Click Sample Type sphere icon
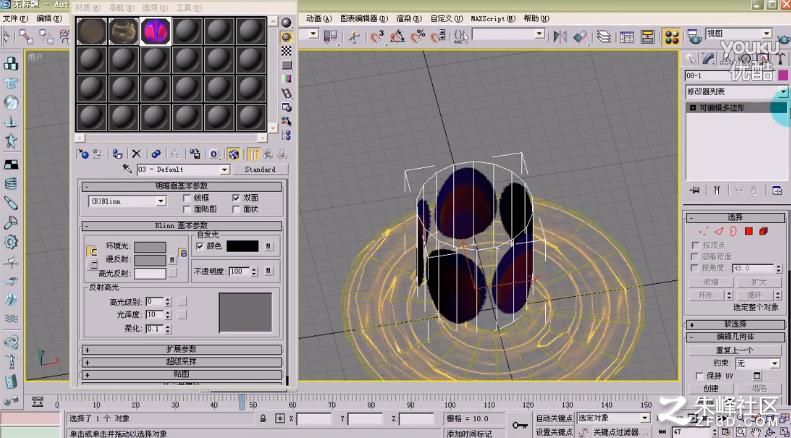Screen dimensions: 791x438 [287, 23]
